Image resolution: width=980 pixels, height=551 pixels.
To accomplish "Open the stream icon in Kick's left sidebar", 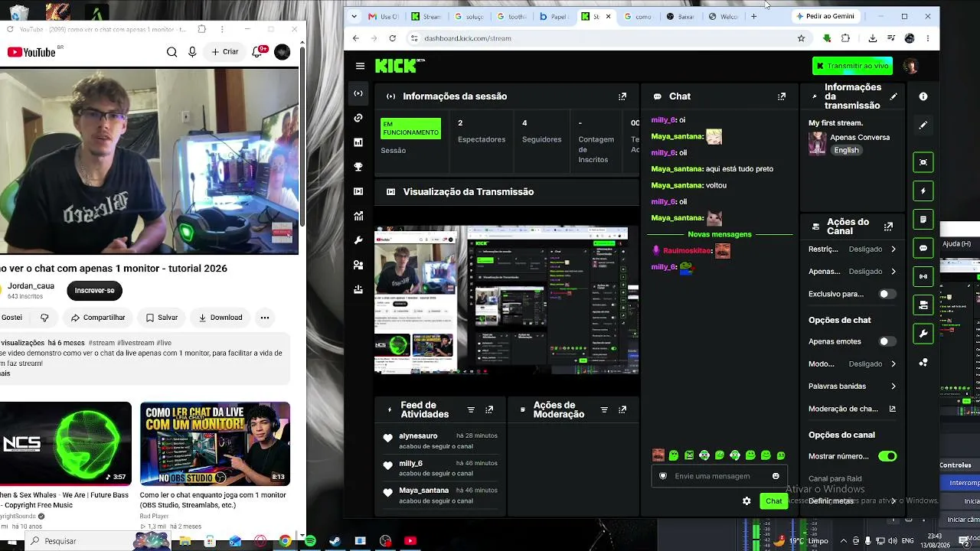I will [x=358, y=93].
